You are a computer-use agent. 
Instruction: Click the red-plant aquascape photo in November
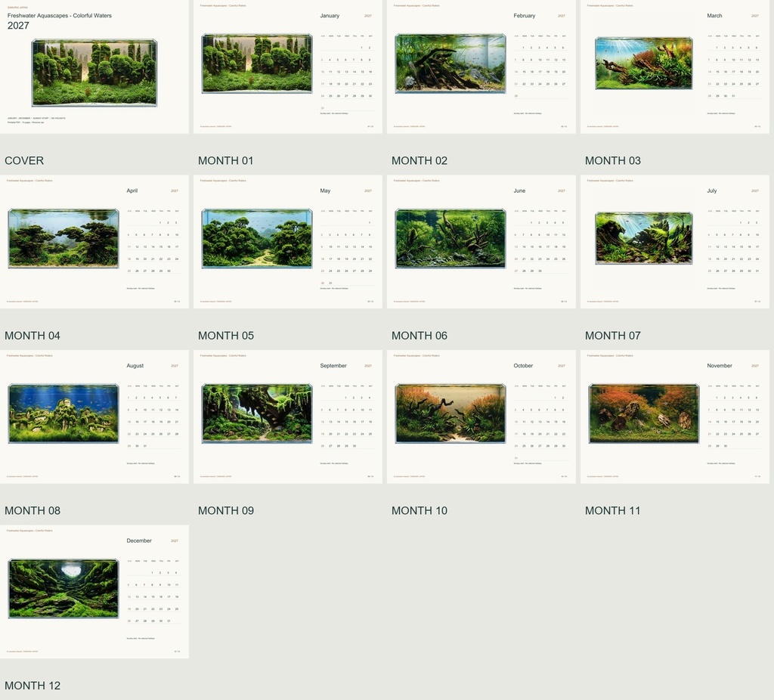(x=644, y=413)
